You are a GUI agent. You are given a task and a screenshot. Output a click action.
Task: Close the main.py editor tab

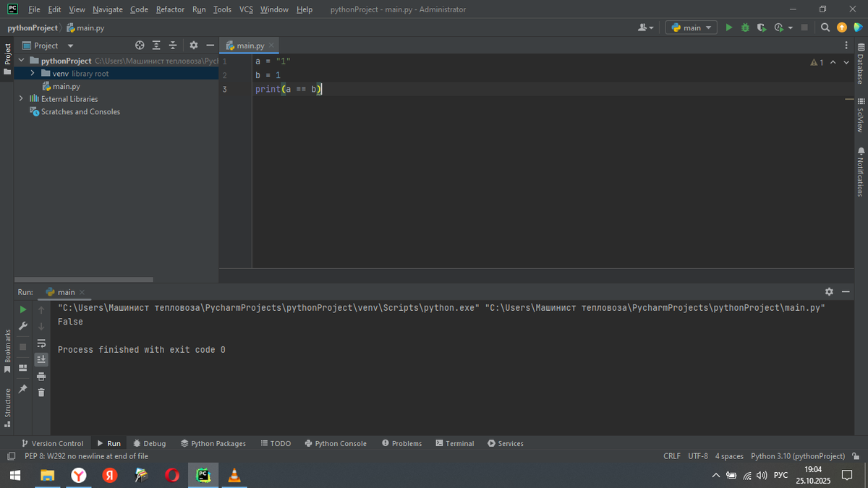(x=271, y=46)
